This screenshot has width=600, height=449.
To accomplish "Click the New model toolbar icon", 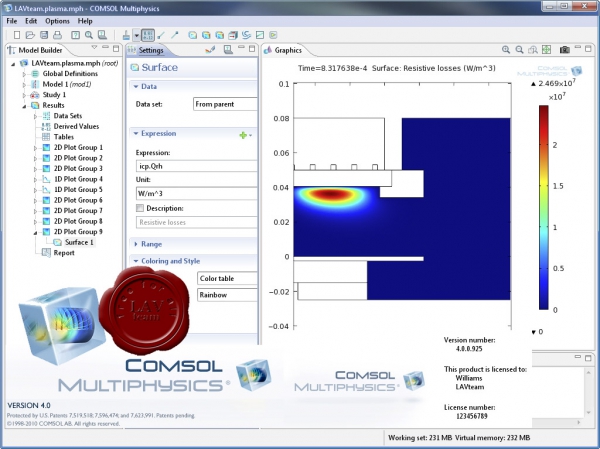I will pos(17,35).
